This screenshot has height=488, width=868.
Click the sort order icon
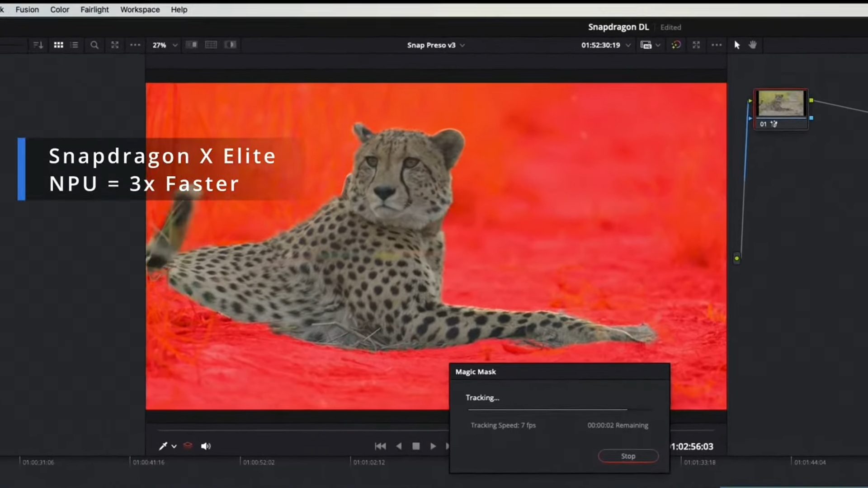[x=38, y=45]
